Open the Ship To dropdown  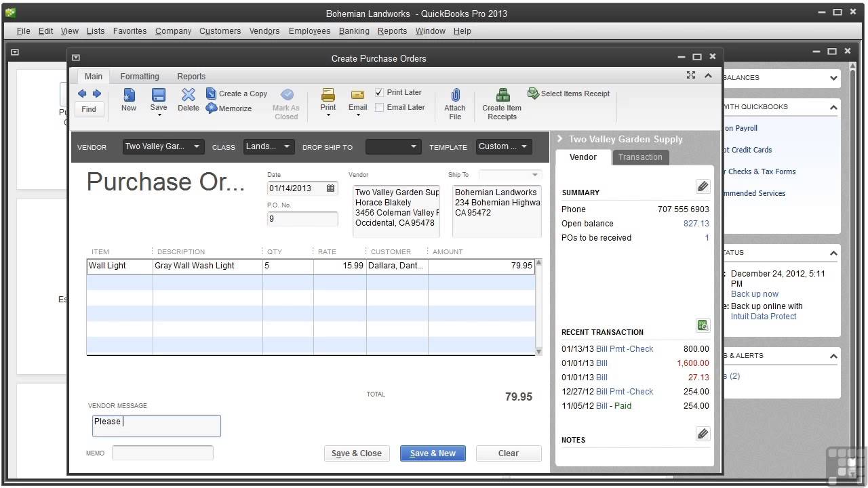pyautogui.click(x=535, y=175)
